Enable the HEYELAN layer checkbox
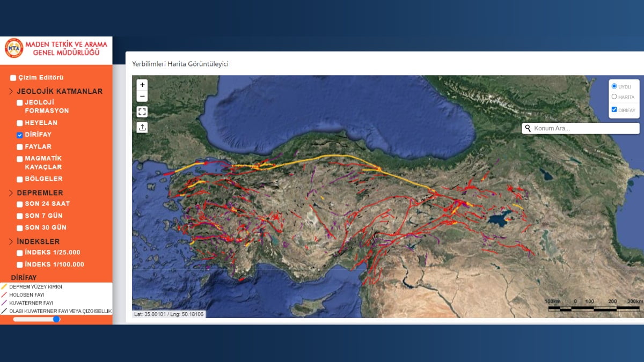Viewport: 644px width, 362px height. [x=20, y=123]
